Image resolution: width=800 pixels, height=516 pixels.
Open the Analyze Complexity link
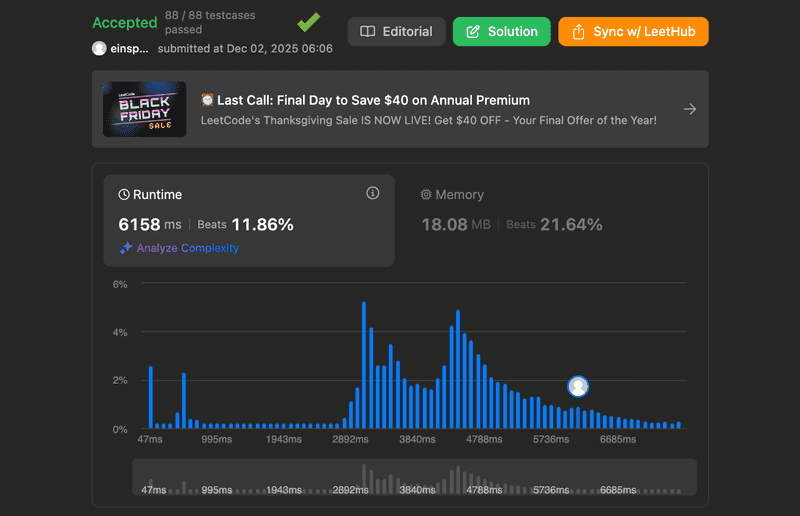click(188, 248)
